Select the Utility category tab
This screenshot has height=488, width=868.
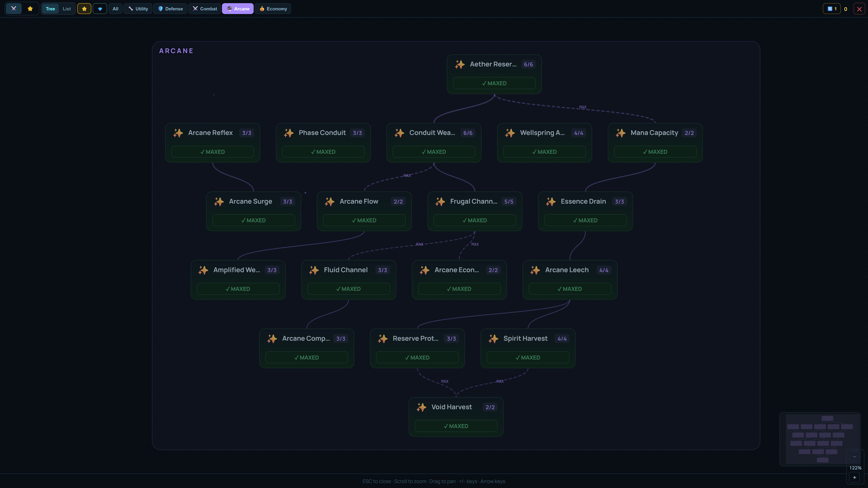(x=138, y=9)
